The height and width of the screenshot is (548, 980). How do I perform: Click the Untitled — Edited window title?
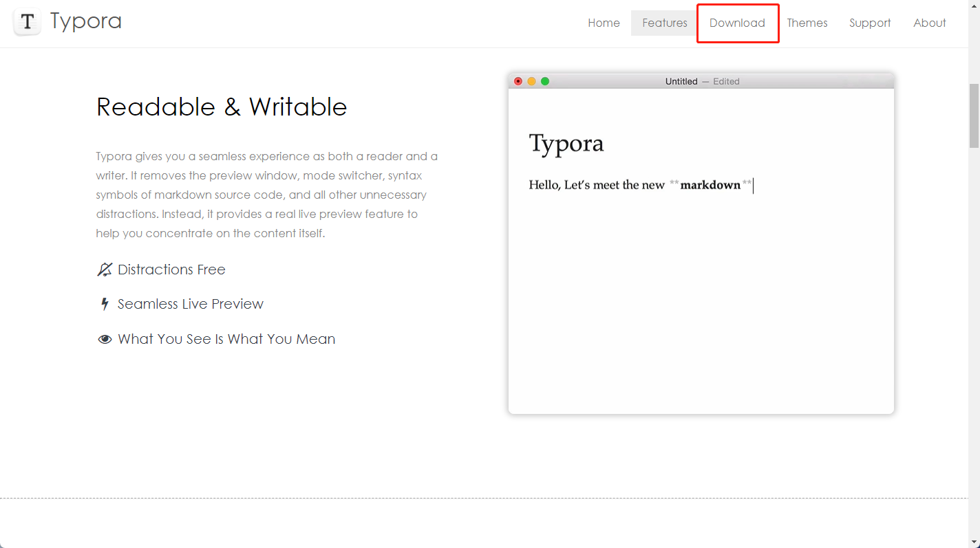702,81
